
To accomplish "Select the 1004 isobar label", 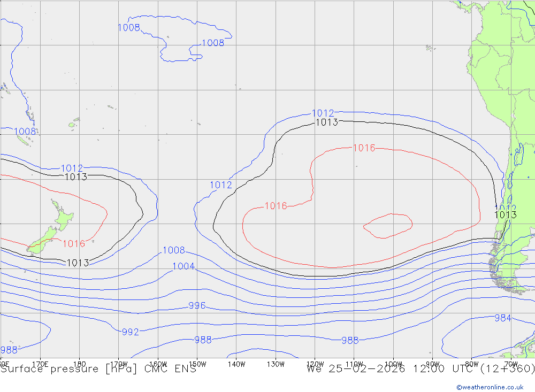I will tap(184, 266).
